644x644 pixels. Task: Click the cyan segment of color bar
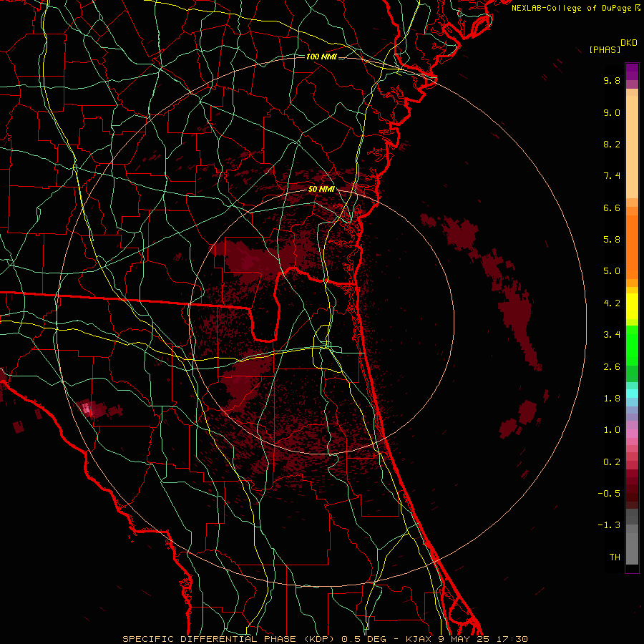click(632, 394)
